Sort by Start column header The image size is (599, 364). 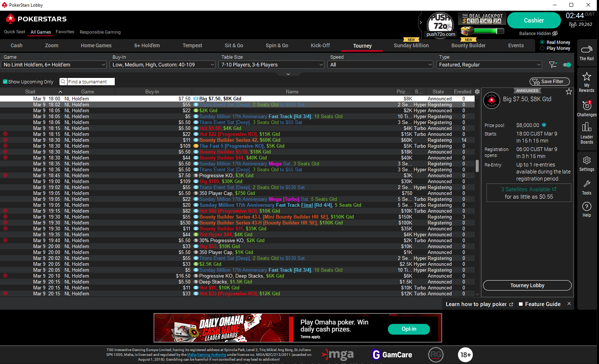30,92
